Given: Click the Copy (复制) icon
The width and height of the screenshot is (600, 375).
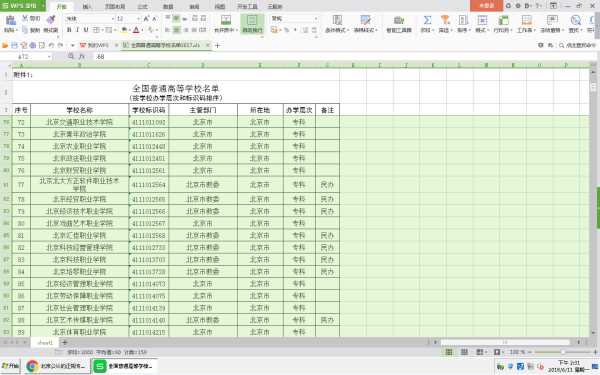Looking at the screenshot, I should [x=25, y=30].
